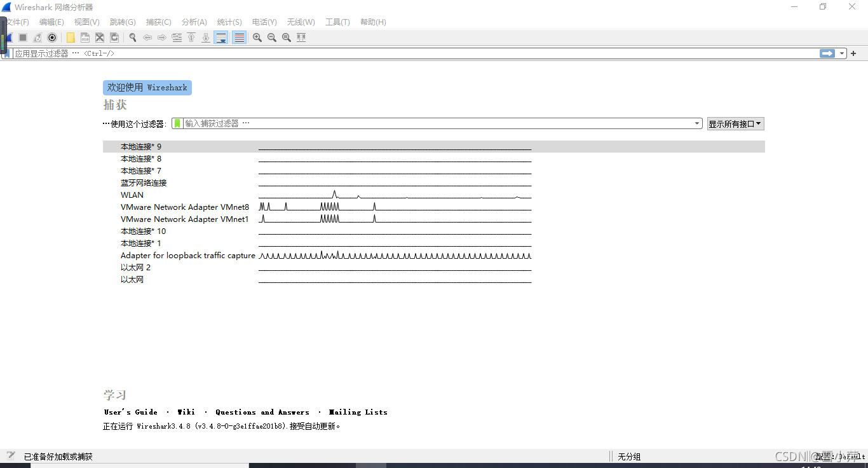The image size is (868, 468).
Task: Reset text to normal size icon
Action: click(x=287, y=38)
